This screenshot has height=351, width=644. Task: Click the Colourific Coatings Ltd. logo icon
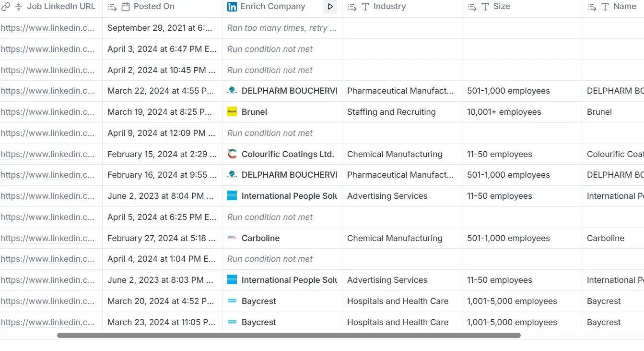click(x=232, y=154)
